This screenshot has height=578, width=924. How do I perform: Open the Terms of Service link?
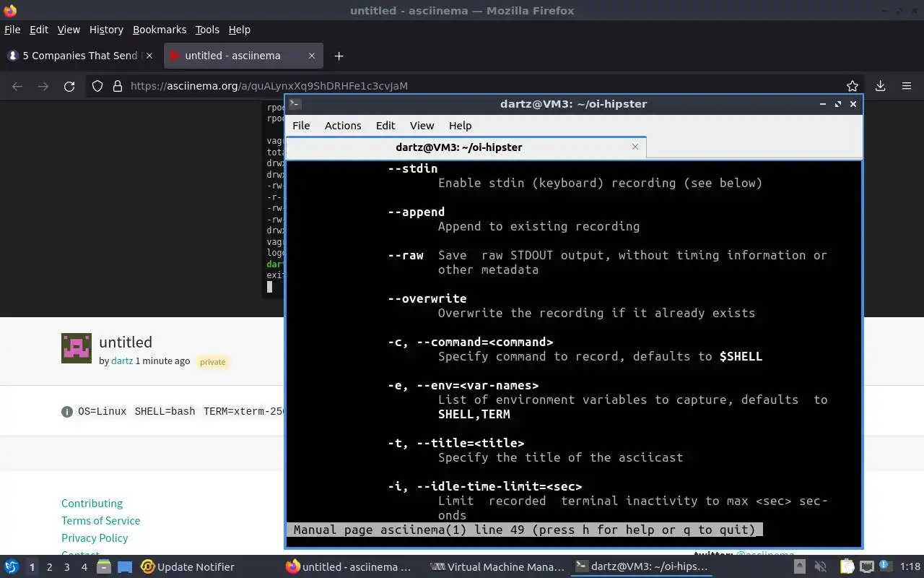[100, 521]
